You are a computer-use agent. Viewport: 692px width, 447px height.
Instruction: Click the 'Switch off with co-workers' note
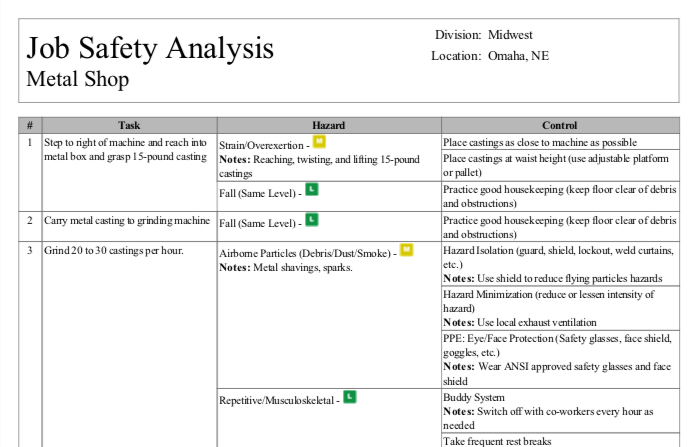point(548,418)
